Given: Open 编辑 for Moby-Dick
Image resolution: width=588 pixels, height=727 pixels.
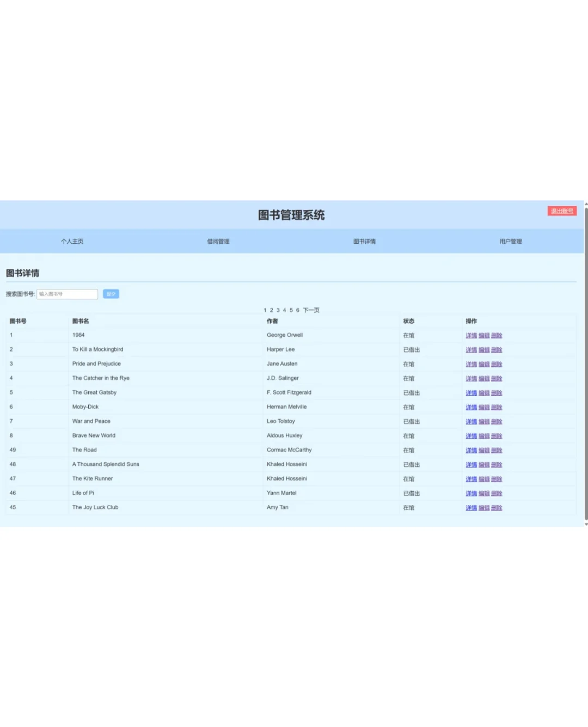Looking at the screenshot, I should coord(484,407).
